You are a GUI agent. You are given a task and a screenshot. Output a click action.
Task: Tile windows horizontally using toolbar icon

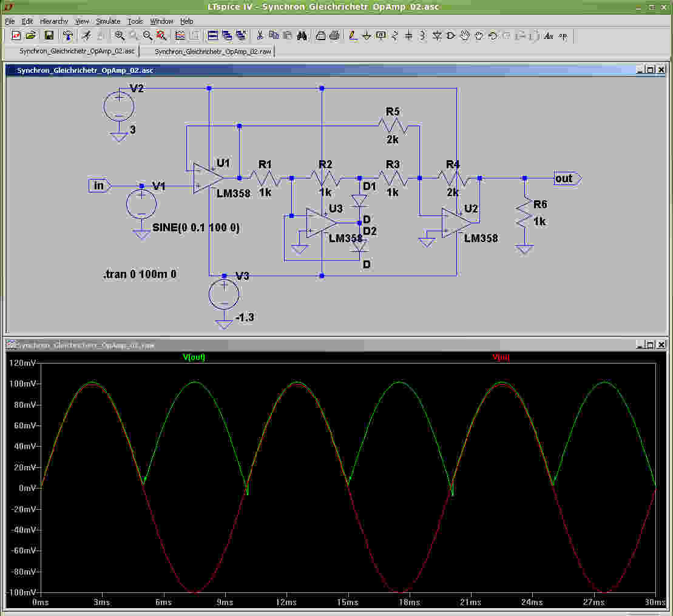click(x=213, y=36)
